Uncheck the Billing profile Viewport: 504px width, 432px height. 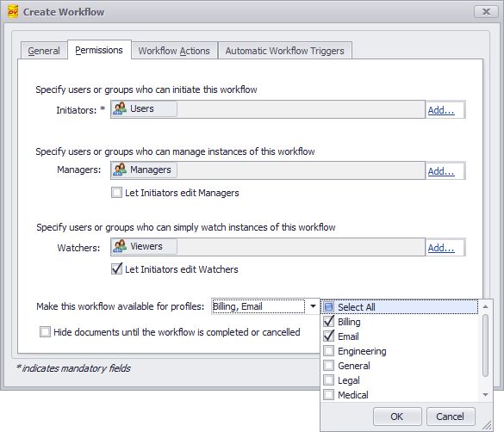pos(328,322)
